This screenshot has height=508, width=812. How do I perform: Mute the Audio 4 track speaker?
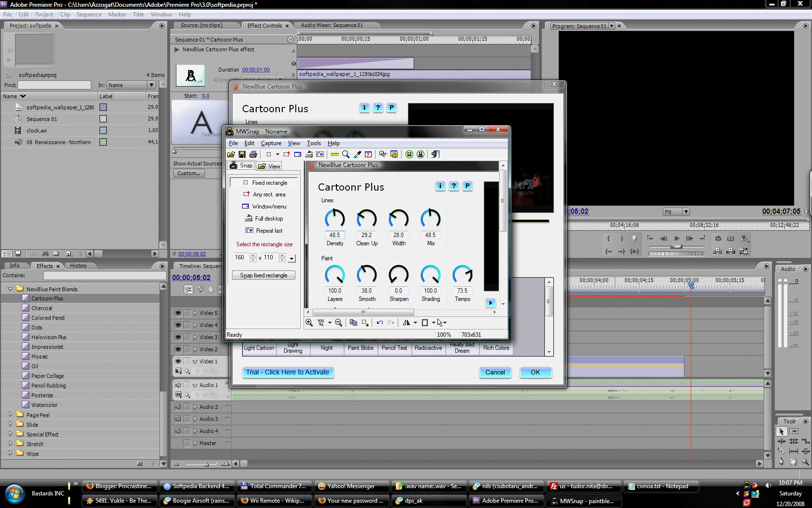(x=178, y=431)
